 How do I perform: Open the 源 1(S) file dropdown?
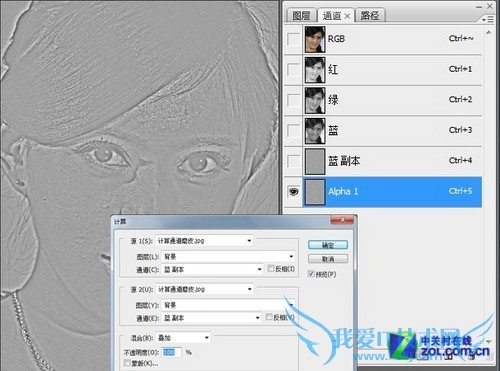pos(204,241)
